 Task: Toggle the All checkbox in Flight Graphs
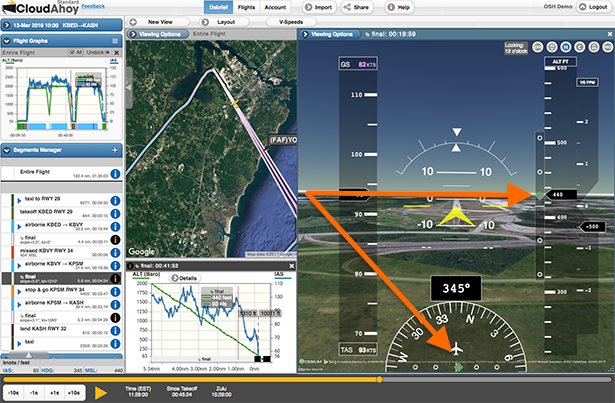(72, 52)
